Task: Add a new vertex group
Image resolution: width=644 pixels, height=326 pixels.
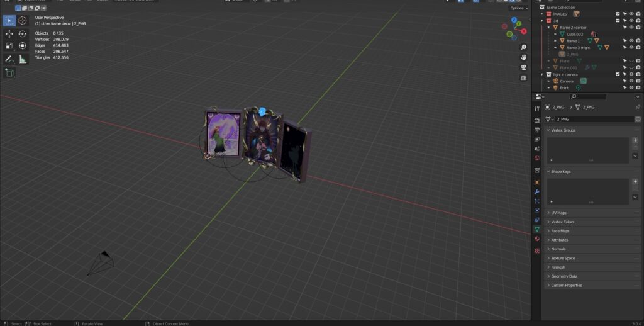Action: [635, 140]
